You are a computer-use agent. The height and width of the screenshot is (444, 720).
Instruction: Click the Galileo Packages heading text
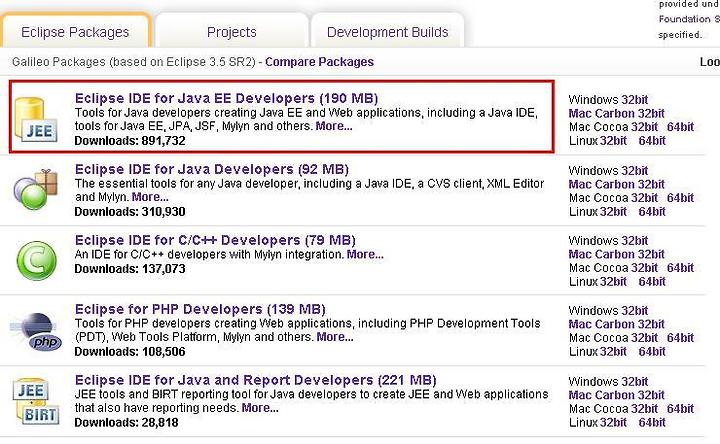click(x=134, y=62)
